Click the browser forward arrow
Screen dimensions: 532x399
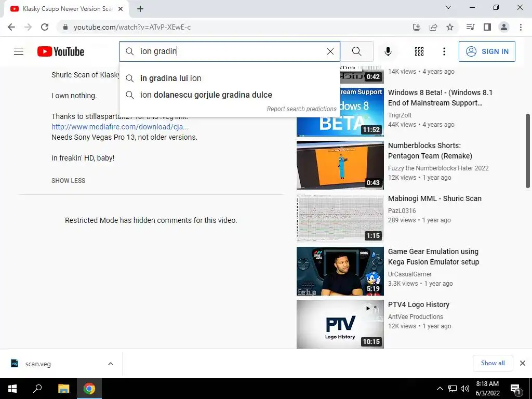(28, 27)
